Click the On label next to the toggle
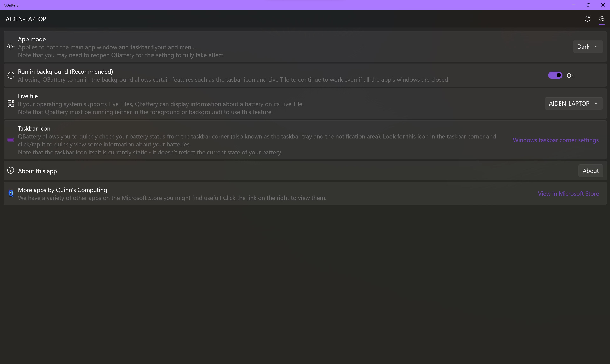Image resolution: width=610 pixels, height=364 pixels. 570,76
